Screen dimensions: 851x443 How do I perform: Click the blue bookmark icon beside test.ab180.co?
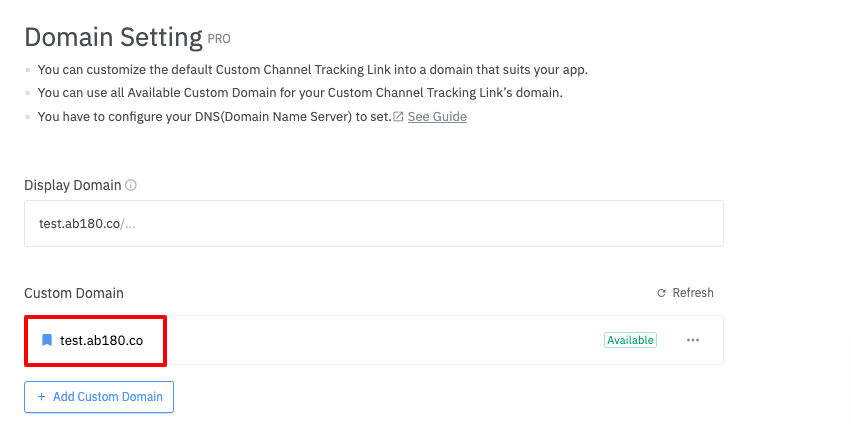click(47, 340)
